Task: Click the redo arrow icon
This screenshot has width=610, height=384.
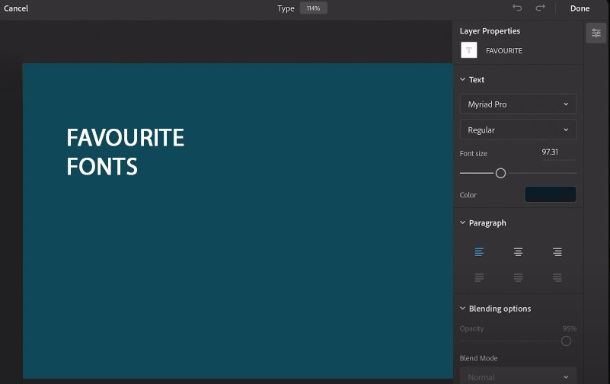Action: [540, 8]
